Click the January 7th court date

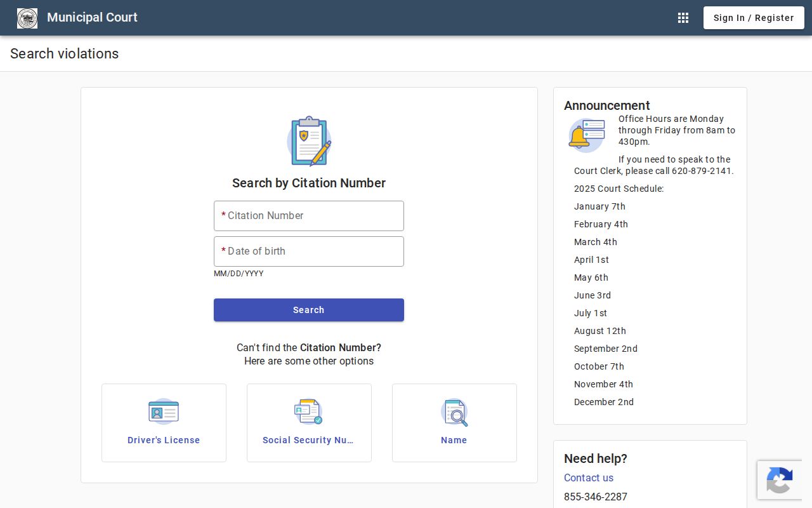[x=599, y=206]
